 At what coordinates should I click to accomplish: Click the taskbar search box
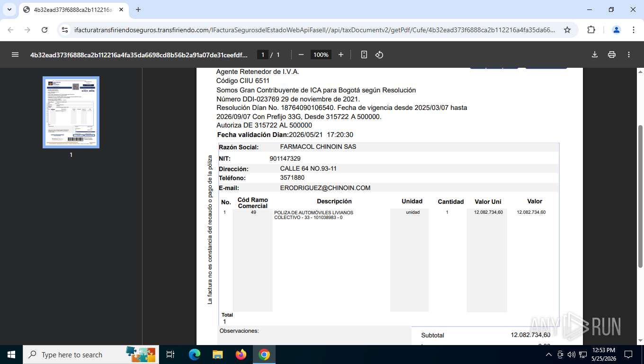[91, 355]
